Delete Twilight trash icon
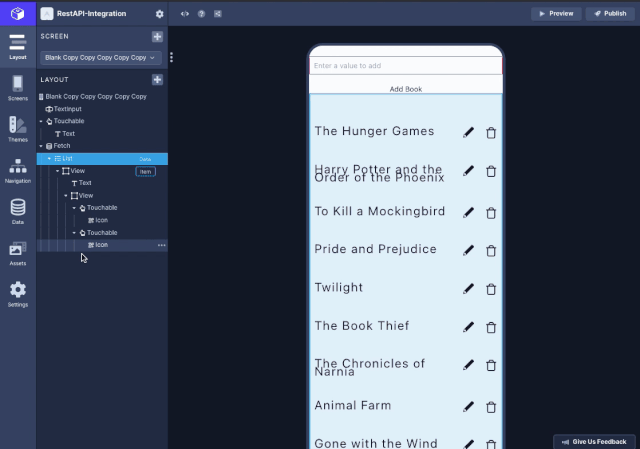 [491, 289]
